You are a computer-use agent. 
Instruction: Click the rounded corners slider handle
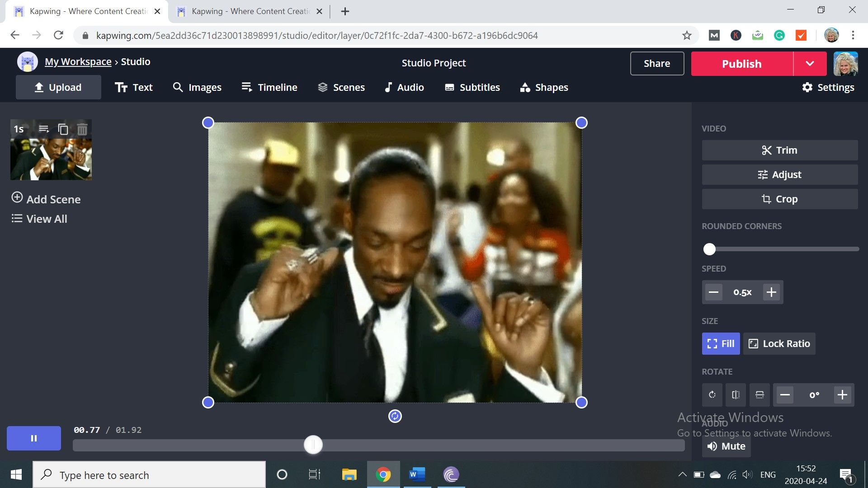coord(709,249)
